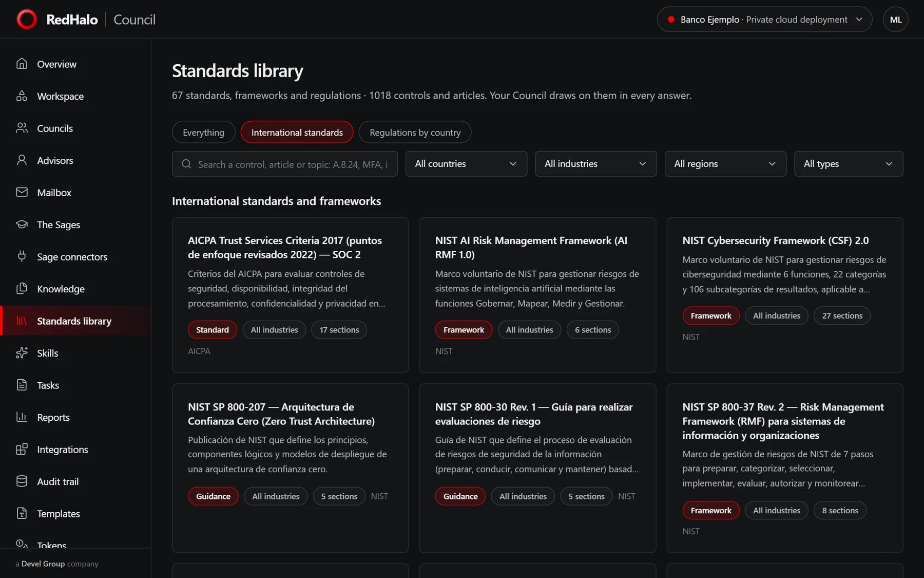Open the Mailbox sidebar item
This screenshot has height=578, width=924.
point(75,192)
